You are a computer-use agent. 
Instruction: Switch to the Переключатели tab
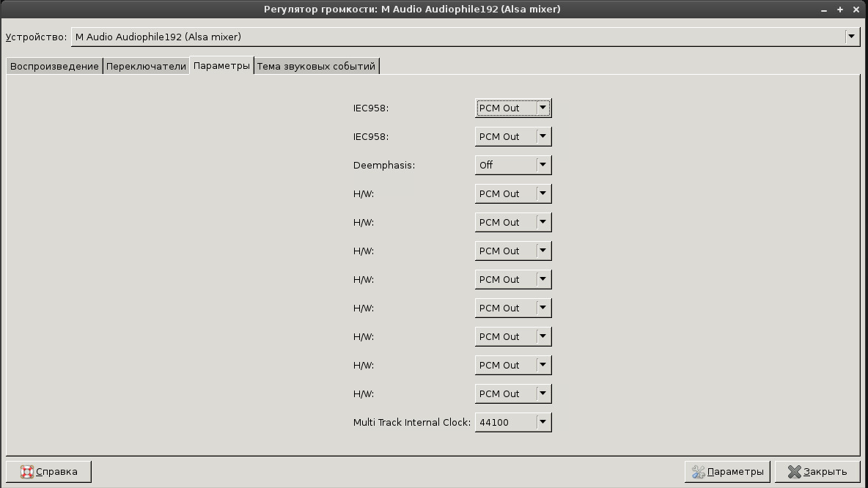[146, 67]
